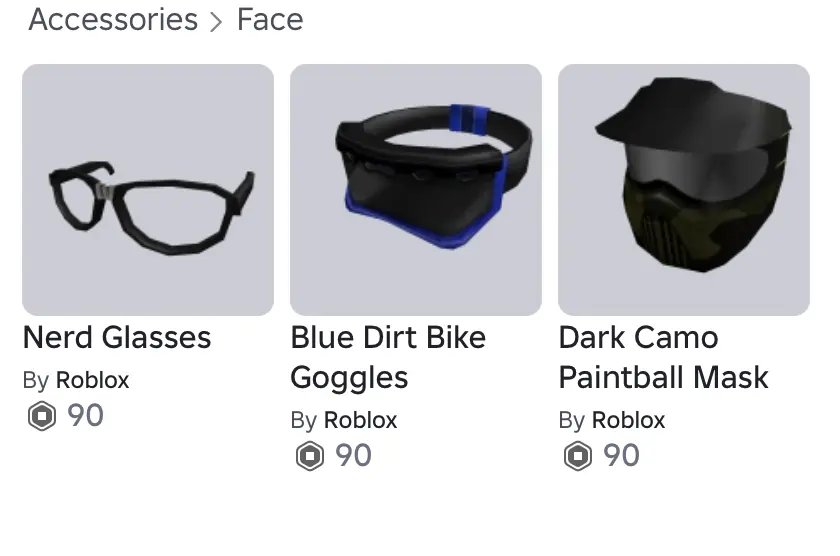Open Roblox creator link under Dark Camo Paintball Mask

[628, 420]
